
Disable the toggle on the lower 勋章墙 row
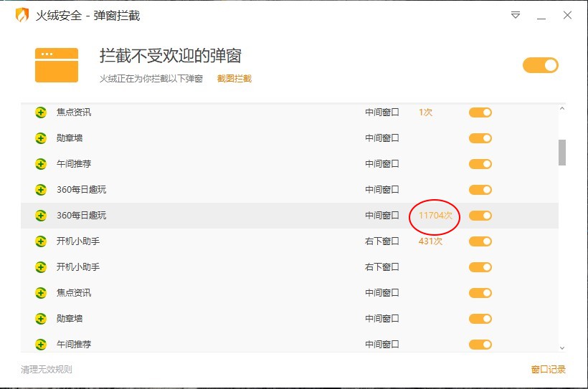[480, 319]
